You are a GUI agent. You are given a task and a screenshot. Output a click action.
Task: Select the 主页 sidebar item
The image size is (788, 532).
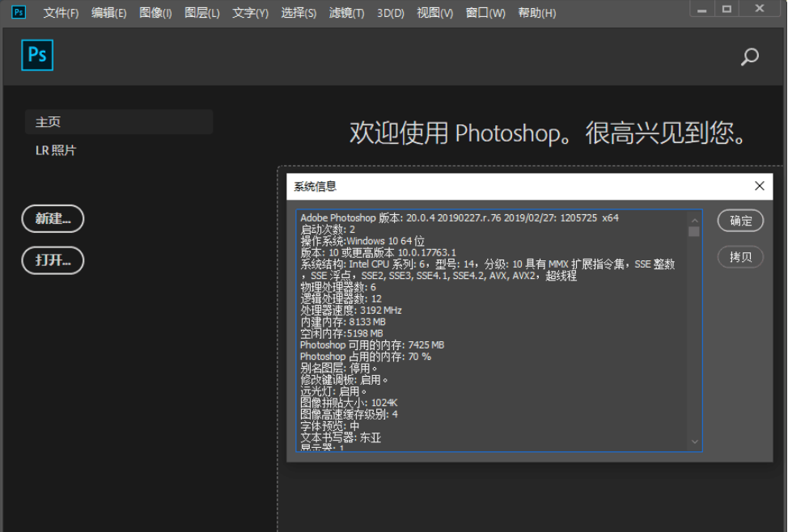[119, 121]
